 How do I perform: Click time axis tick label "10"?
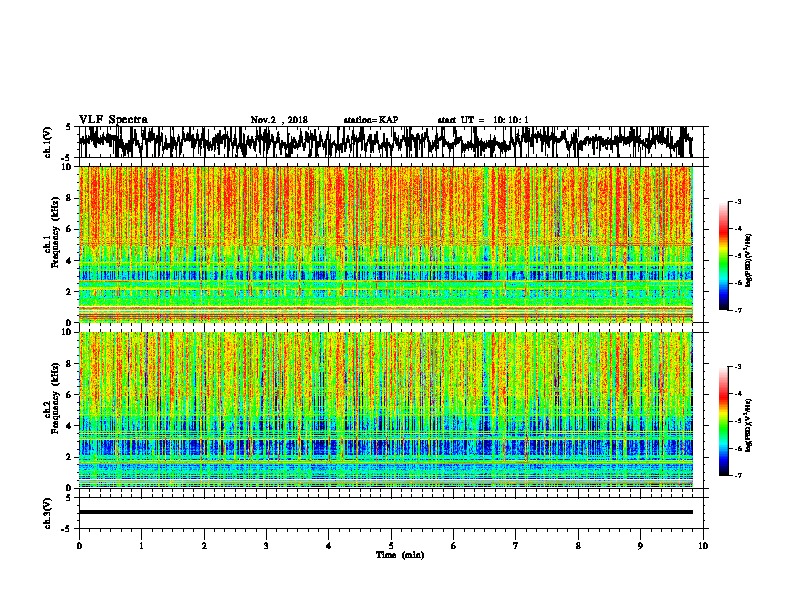pyautogui.click(x=703, y=546)
